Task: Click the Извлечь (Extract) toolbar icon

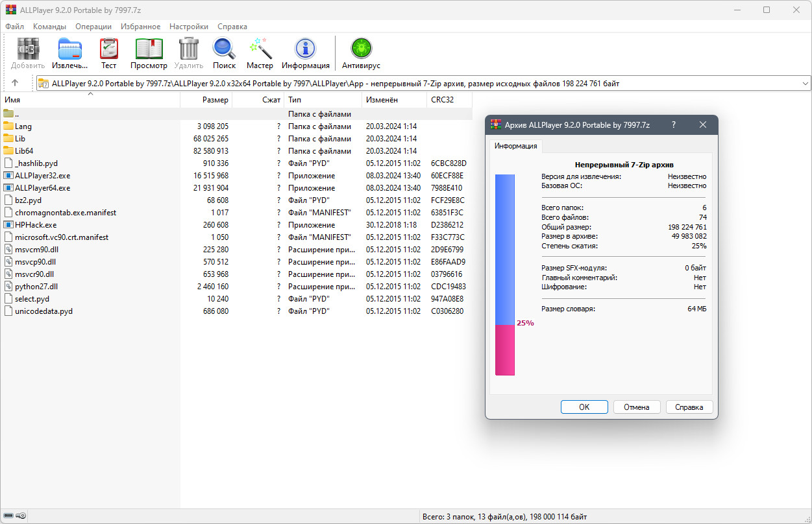Action: click(x=70, y=49)
